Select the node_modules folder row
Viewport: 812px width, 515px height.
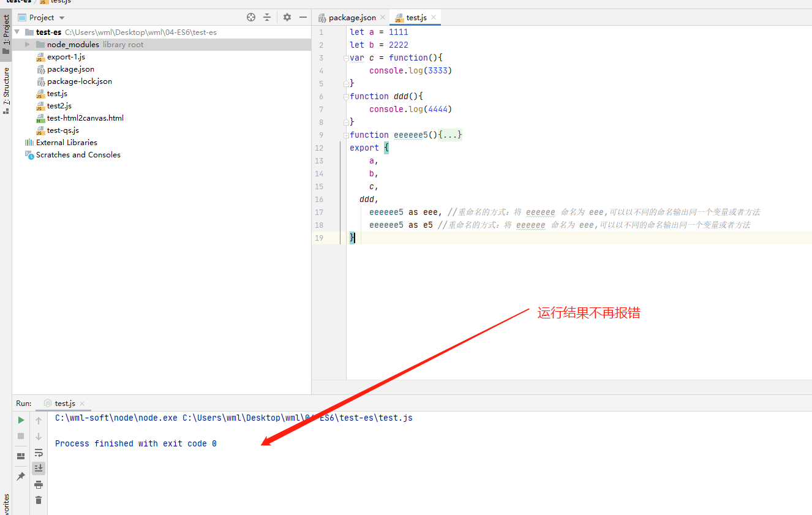pyautogui.click(x=162, y=45)
